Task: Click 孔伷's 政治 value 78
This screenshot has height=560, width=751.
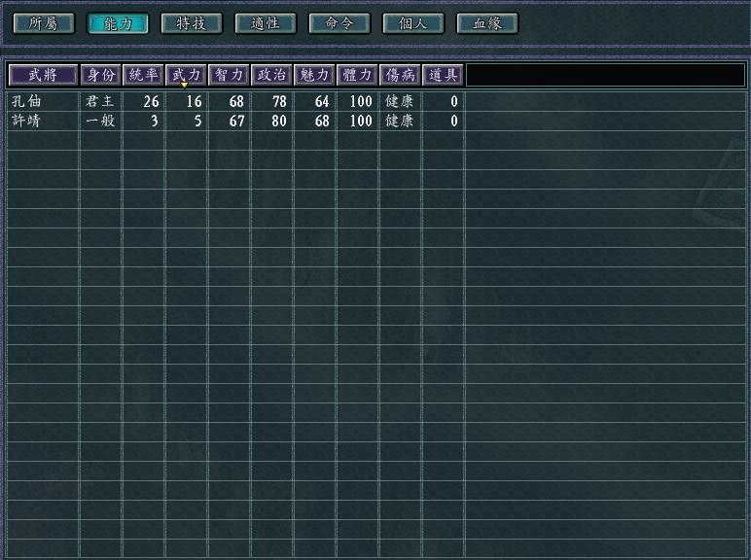Action: (x=279, y=101)
